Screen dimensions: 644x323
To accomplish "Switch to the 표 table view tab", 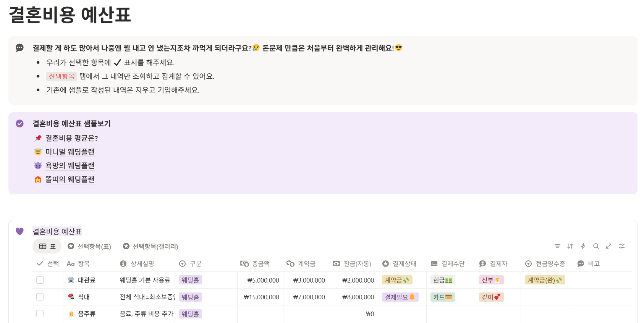I will [x=47, y=246].
